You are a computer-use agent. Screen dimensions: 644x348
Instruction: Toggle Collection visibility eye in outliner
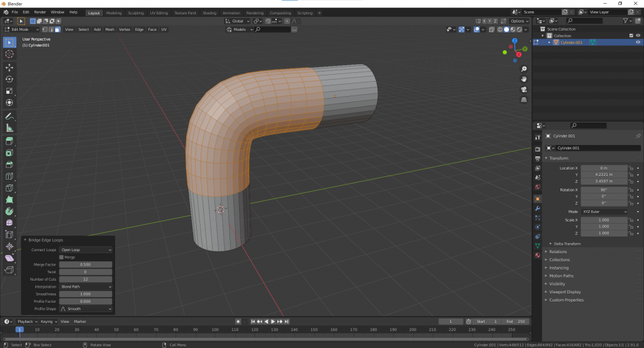[638, 36]
